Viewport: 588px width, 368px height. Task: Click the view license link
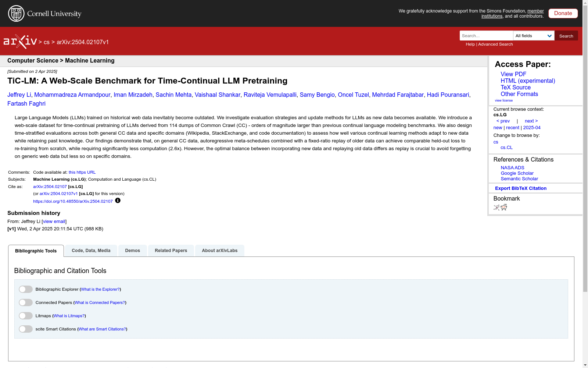pos(504,100)
